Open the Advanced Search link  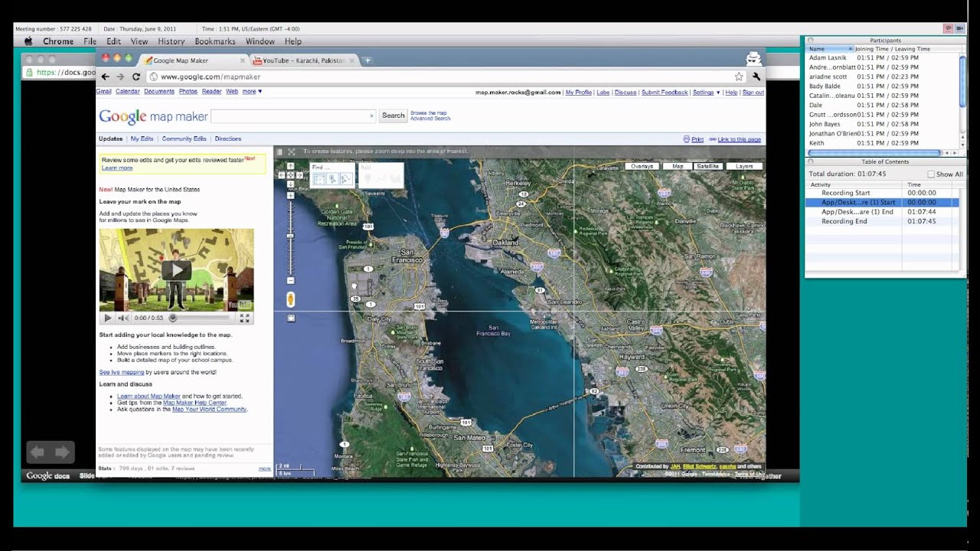click(x=430, y=119)
